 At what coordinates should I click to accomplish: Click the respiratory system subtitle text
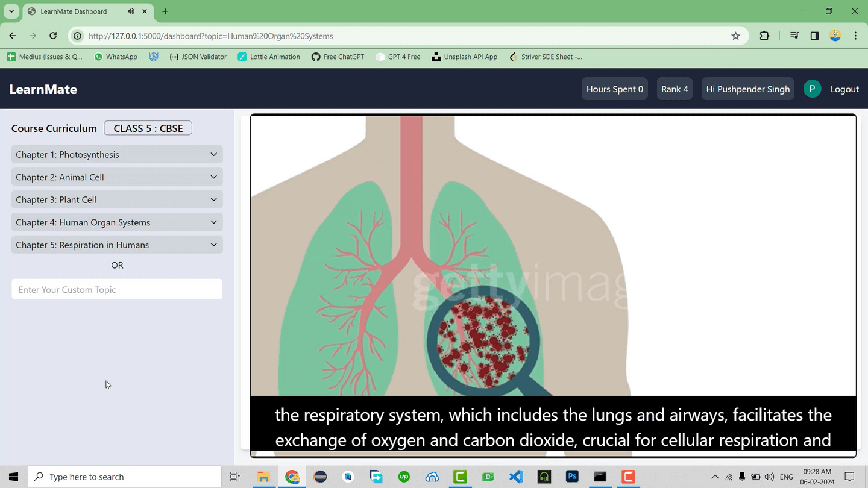553,427
